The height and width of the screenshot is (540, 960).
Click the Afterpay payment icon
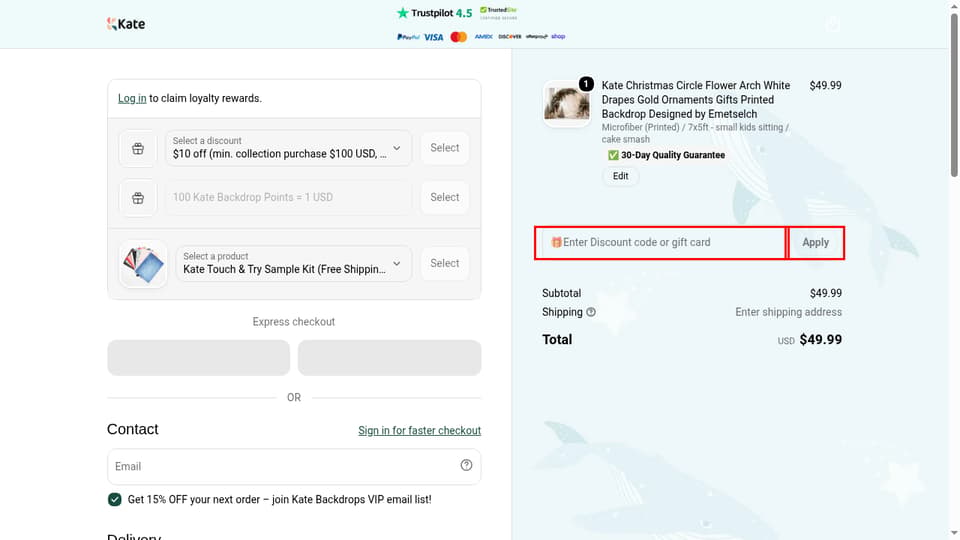536,37
